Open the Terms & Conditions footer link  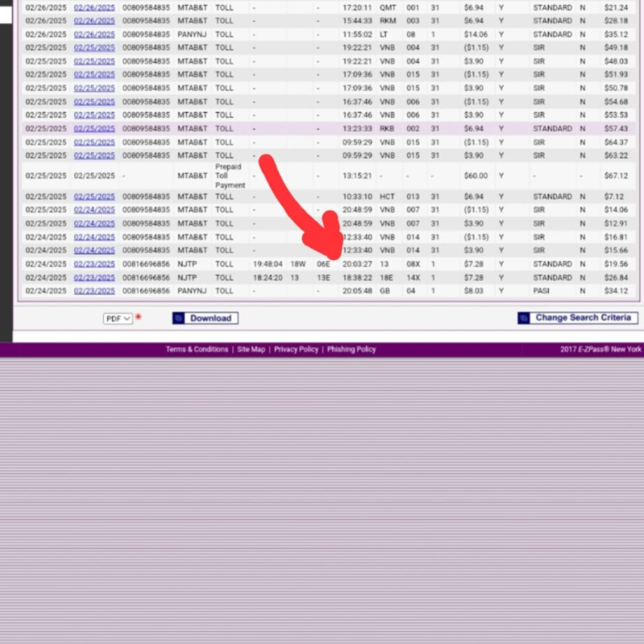point(196,349)
